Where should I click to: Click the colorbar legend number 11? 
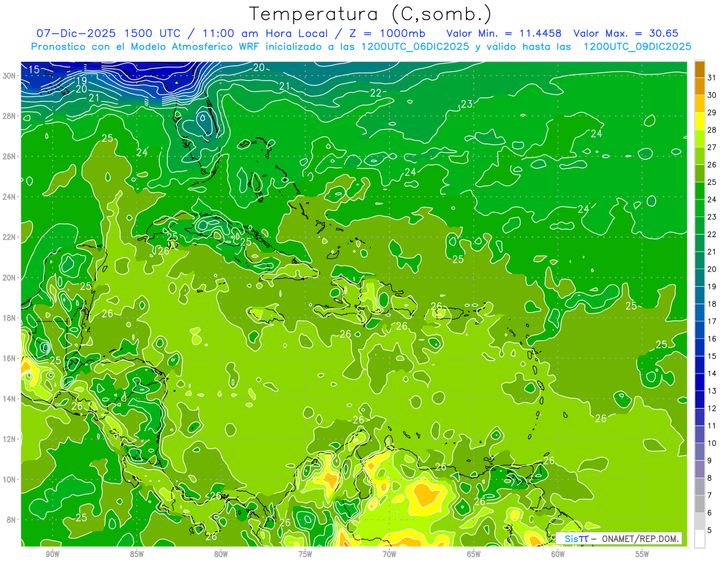point(712,426)
